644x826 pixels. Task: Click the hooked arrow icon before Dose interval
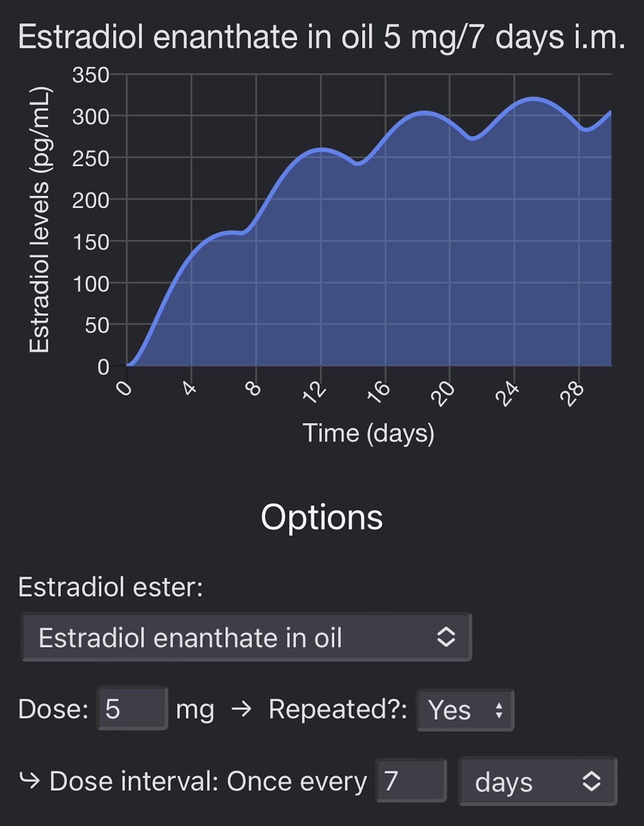29,780
